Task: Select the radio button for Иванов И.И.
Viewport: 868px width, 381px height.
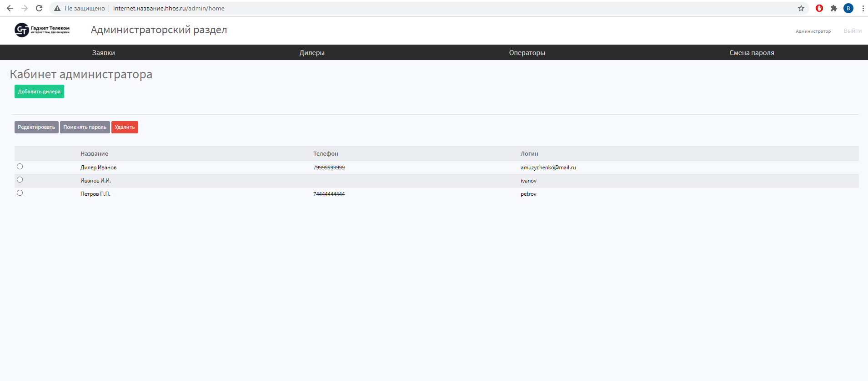Action: point(20,180)
